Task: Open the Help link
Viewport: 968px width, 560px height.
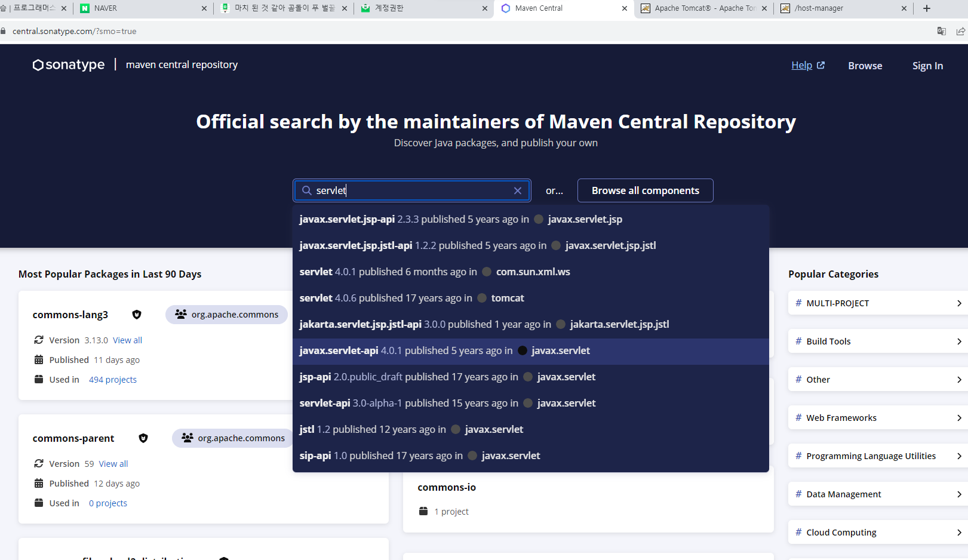Action: (801, 65)
